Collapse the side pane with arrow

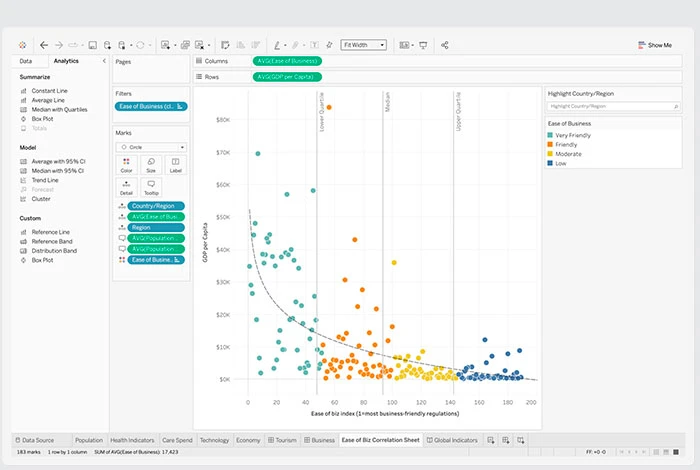coord(105,61)
